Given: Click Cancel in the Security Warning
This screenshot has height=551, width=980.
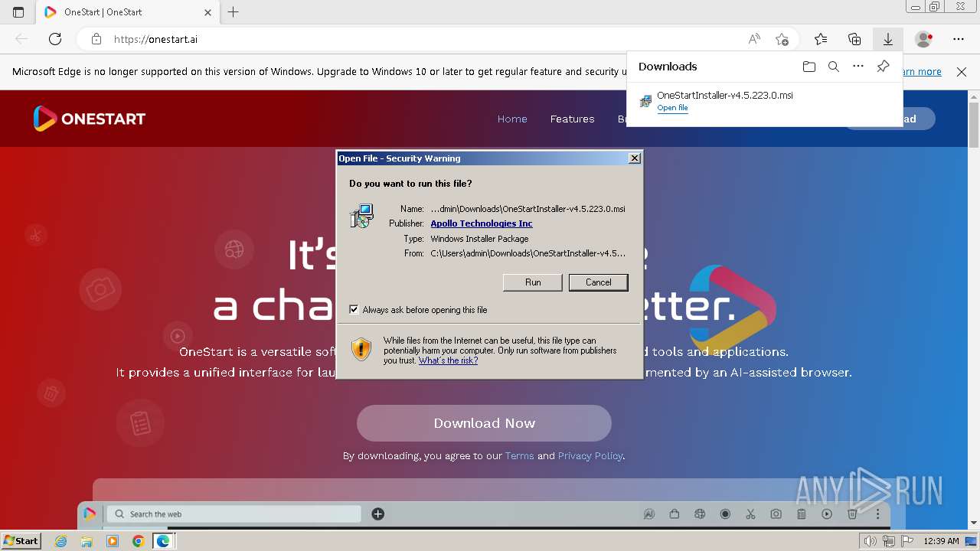Looking at the screenshot, I should pos(598,282).
